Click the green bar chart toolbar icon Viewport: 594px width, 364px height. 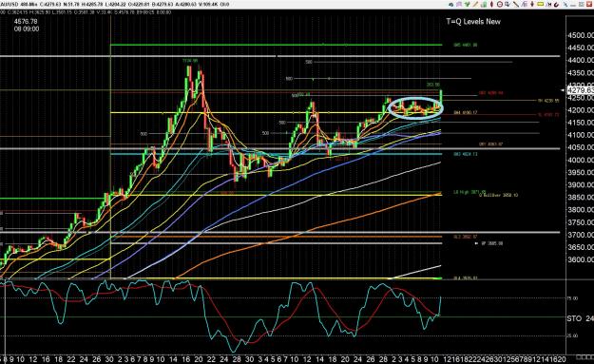(x=484, y=4)
